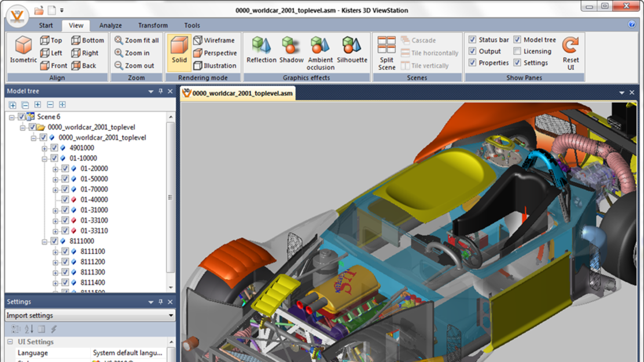Screen dimensions: 644x362
Task: Turn on the Shadow effect
Action: point(291,50)
